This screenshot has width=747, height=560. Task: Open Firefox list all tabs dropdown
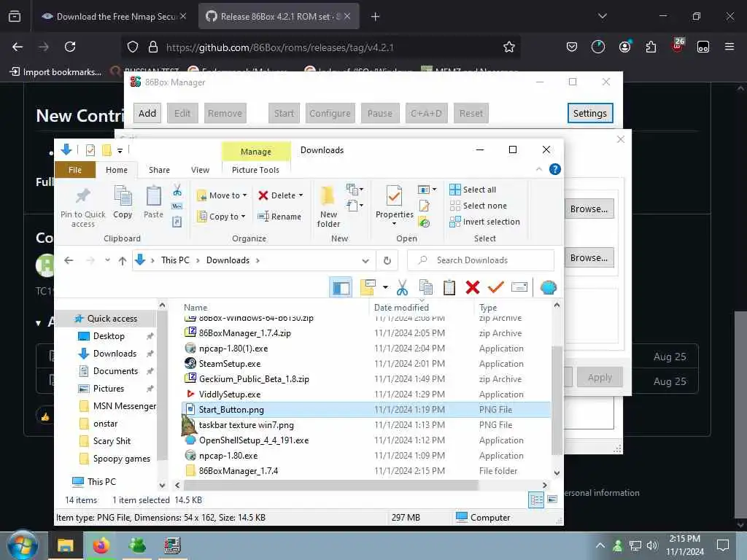[x=602, y=16]
